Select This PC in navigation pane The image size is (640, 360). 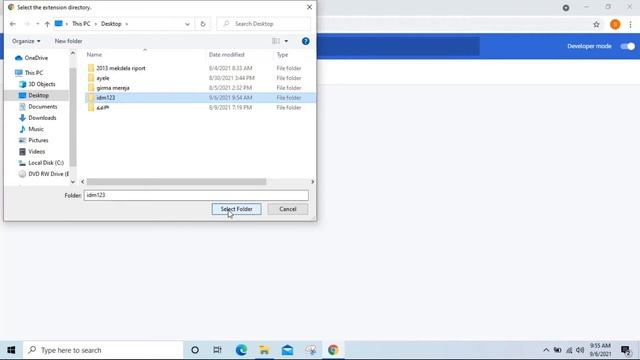pyautogui.click(x=29, y=73)
